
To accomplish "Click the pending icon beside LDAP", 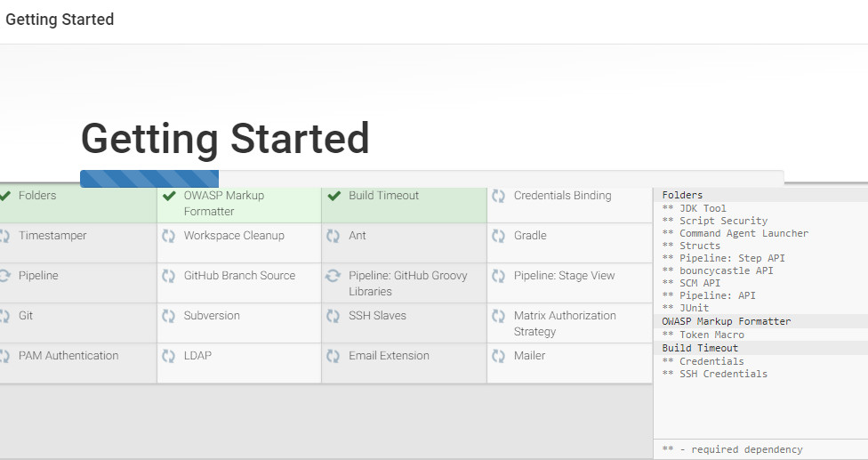I will click(x=168, y=355).
